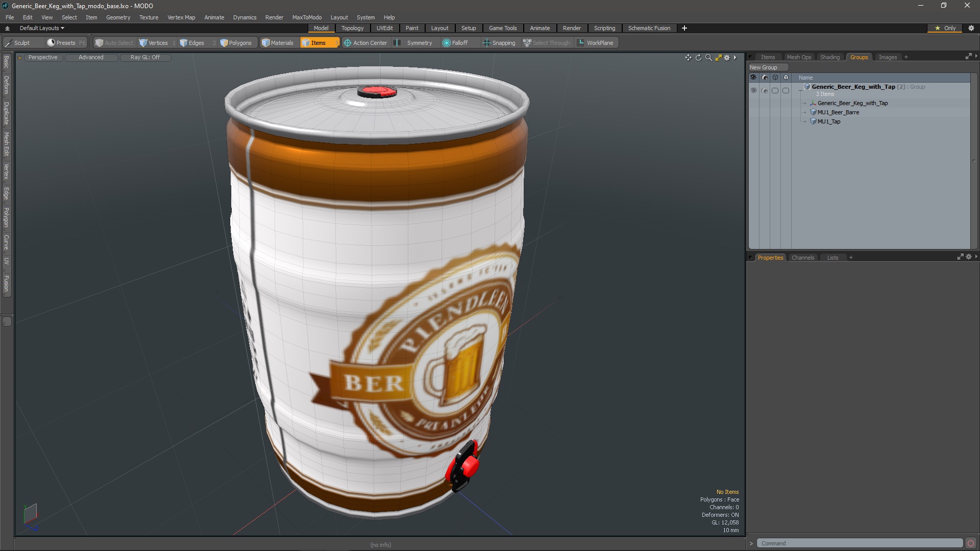The width and height of the screenshot is (980, 551).
Task: Toggle visibility eye of Generic_Beer_Keg_with_Tap group
Action: pos(753,90)
